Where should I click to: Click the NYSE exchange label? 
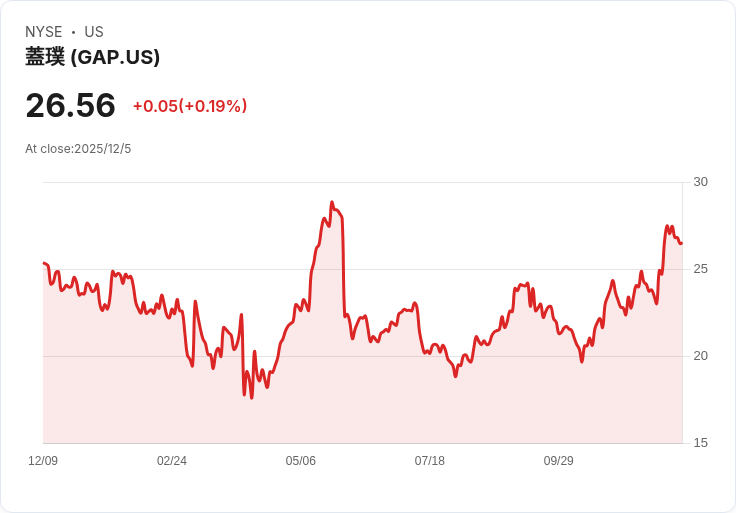coord(44,32)
